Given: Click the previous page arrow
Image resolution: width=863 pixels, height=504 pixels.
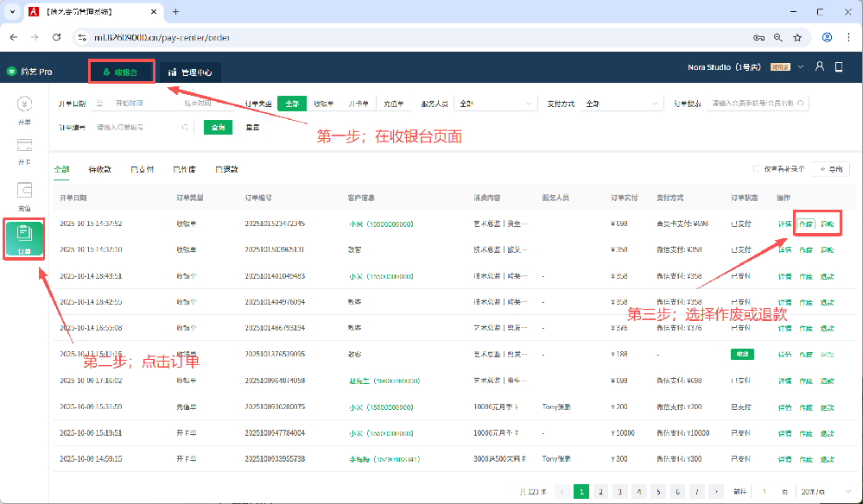Looking at the screenshot, I should coord(562,491).
